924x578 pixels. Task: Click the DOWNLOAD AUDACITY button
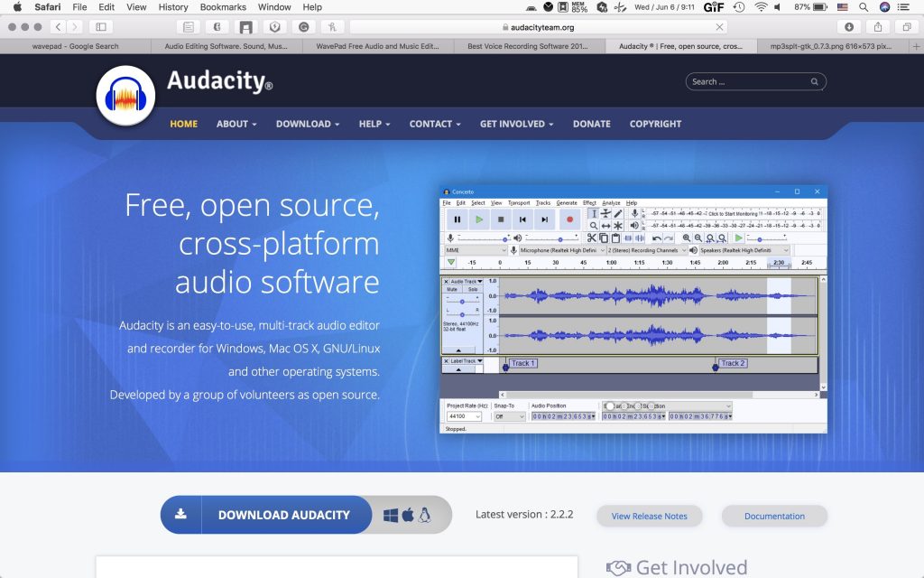click(x=266, y=515)
